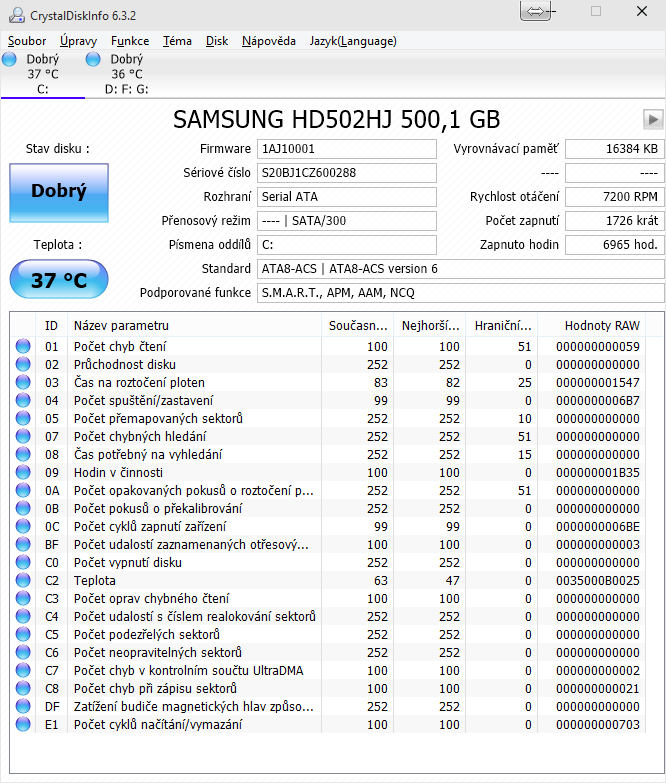This screenshot has height=783, width=666.
Task: Click status icon of Hodin v činnosti row
Action: pos(23,473)
